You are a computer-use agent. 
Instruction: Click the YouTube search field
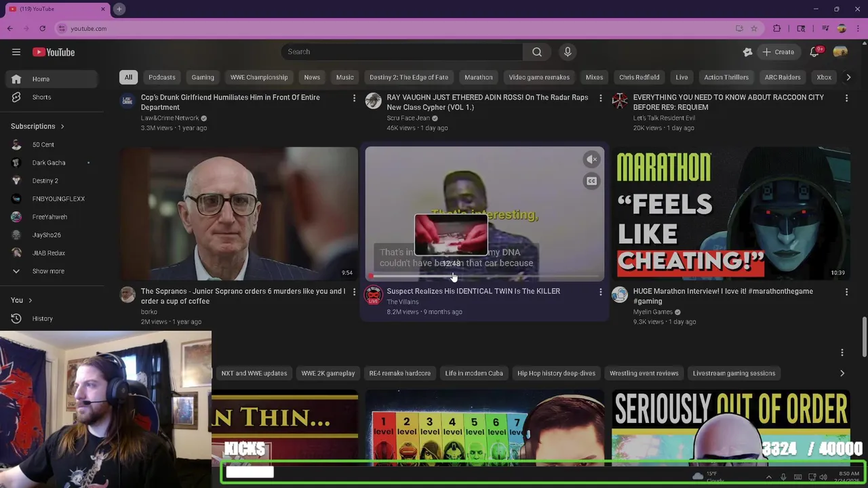[402, 52]
